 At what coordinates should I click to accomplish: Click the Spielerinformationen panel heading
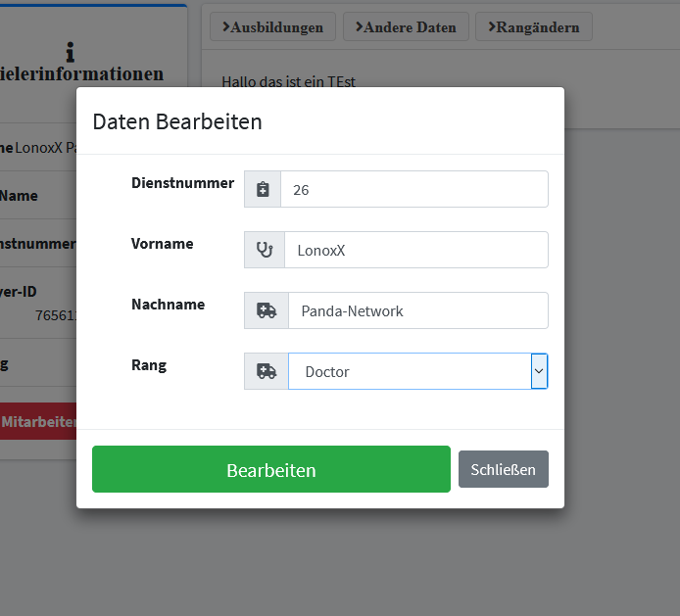pos(82,74)
